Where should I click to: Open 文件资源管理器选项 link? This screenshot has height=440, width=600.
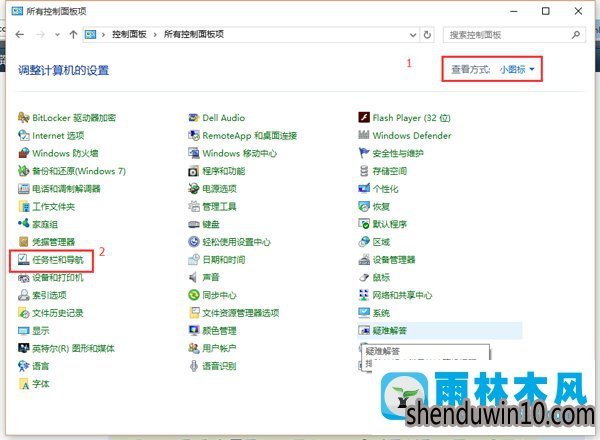click(241, 313)
